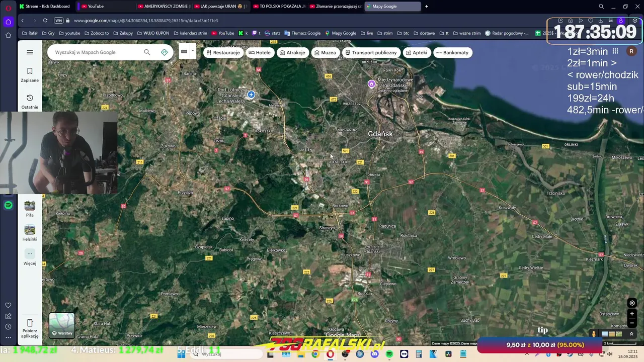Filter map by Bankomaty
Image resolution: width=644 pixels, height=362 pixels.
coord(452,52)
